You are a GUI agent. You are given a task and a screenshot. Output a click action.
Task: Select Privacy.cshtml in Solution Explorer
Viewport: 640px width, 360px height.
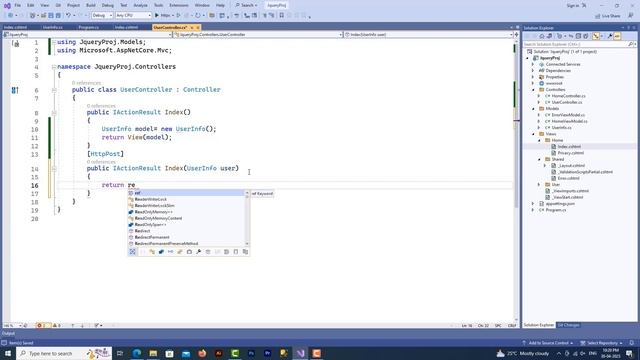[x=570, y=153]
